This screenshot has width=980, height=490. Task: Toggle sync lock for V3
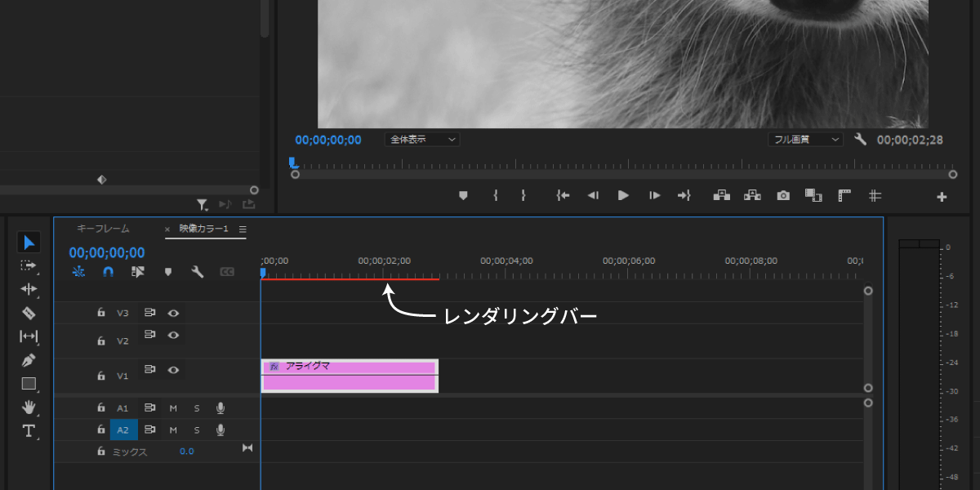[150, 313]
